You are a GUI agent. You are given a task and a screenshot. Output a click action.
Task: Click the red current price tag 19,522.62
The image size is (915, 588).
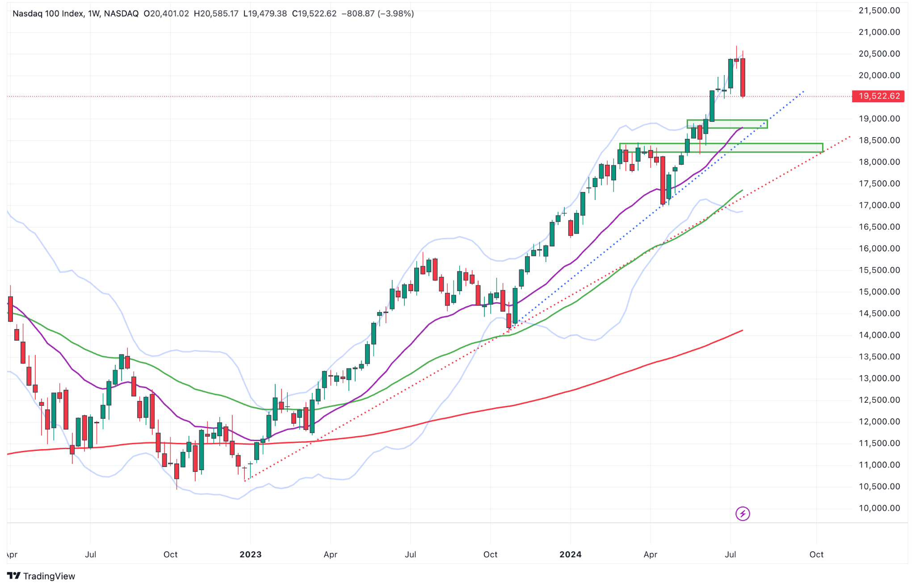[878, 96]
